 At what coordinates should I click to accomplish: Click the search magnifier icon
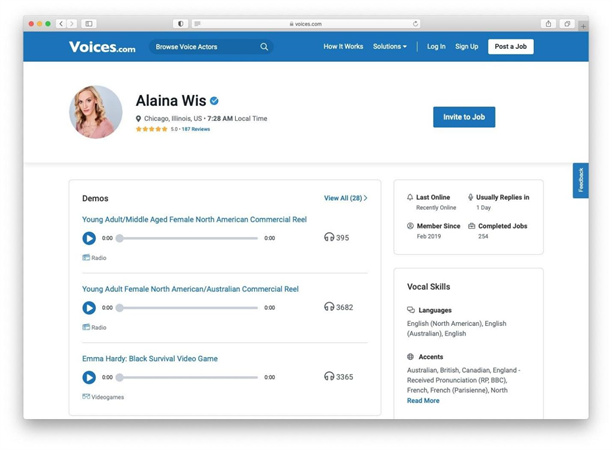tap(264, 47)
